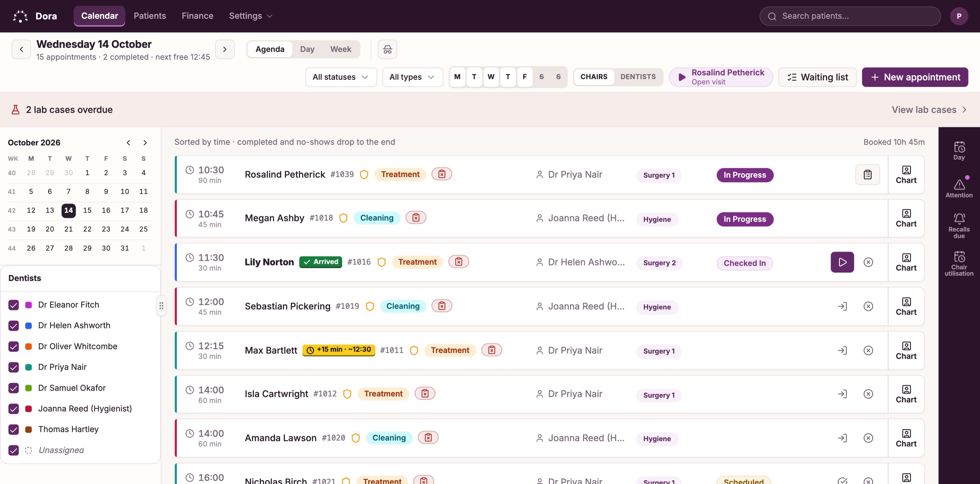Switch grouping to DENTISTS
This screenshot has height=484, width=980.
click(x=638, y=77)
